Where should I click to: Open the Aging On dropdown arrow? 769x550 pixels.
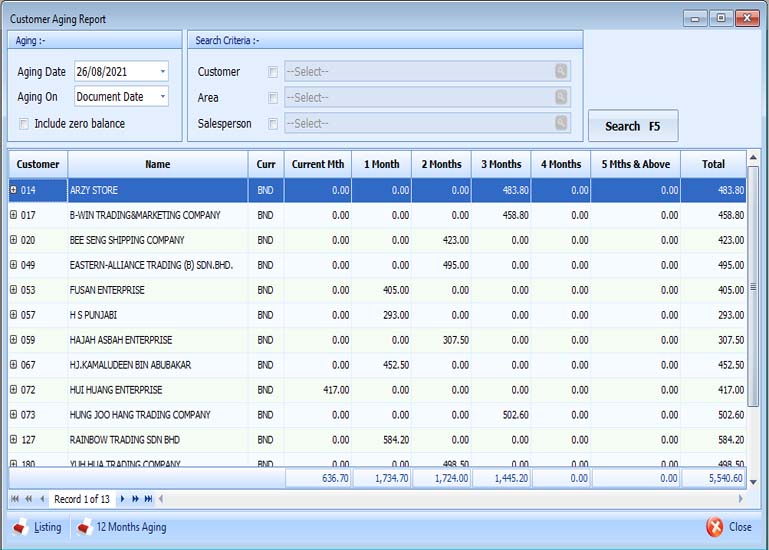click(162, 97)
